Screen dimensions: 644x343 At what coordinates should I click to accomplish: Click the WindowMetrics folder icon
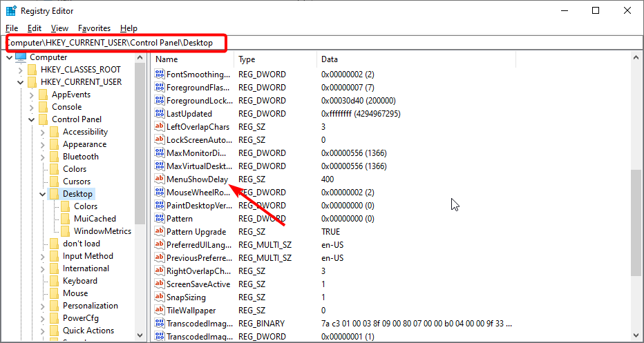[66, 231]
